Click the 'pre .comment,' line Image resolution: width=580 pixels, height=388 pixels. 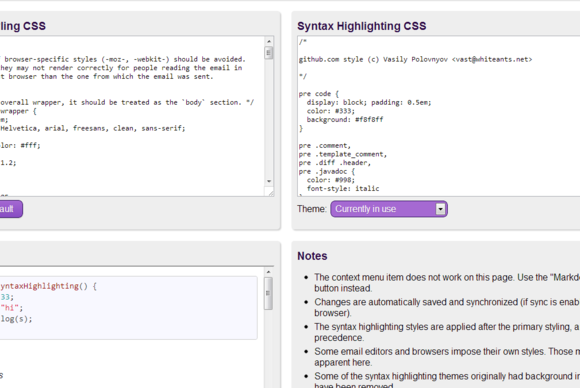tap(325, 145)
